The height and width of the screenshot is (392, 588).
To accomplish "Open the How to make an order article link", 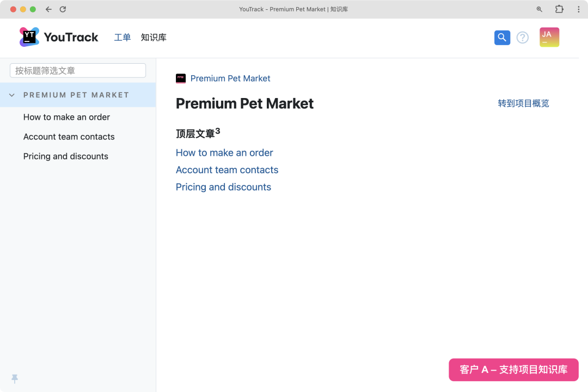I will tap(224, 152).
